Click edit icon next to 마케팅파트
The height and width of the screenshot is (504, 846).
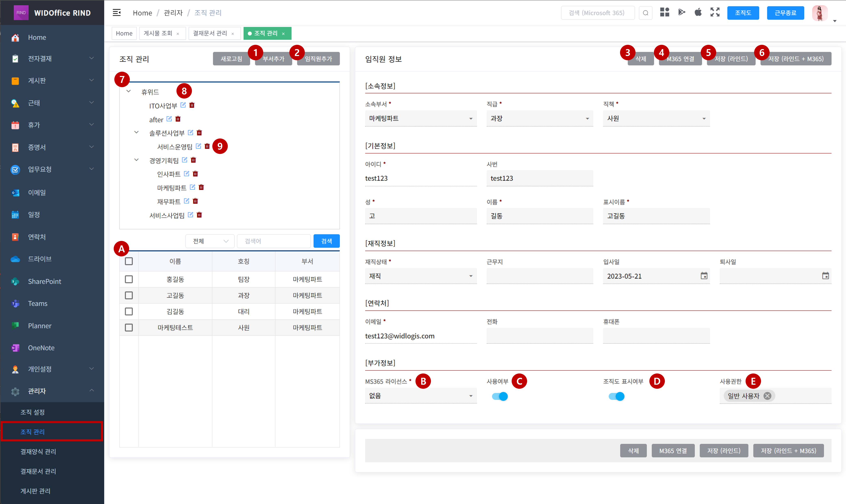point(193,187)
